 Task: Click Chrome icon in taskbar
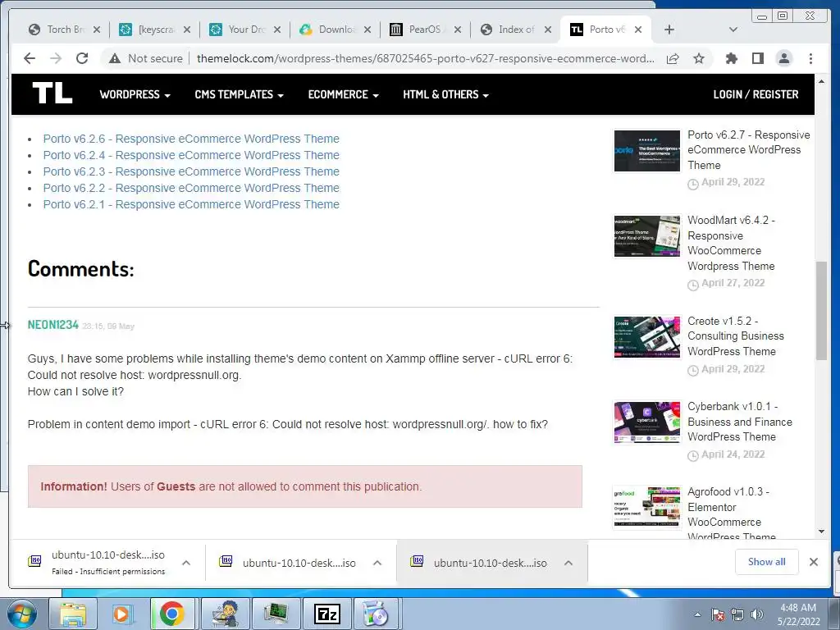coord(171,614)
